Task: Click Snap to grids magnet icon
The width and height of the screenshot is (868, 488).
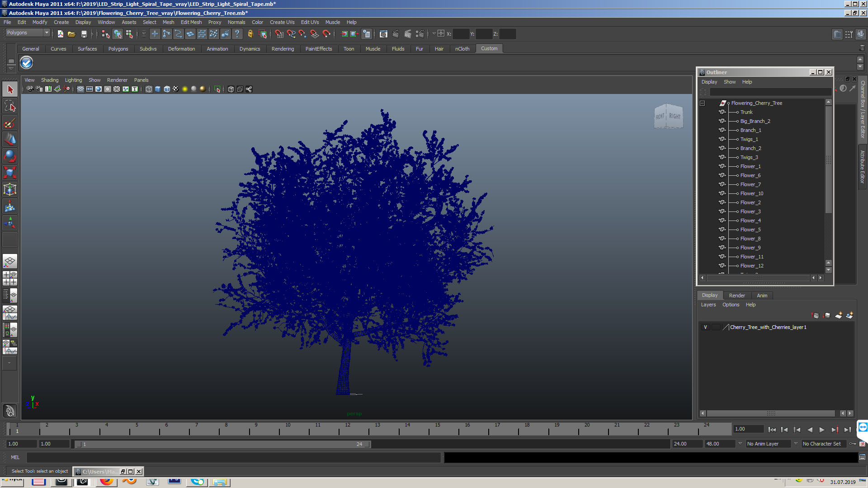Action: tap(279, 34)
